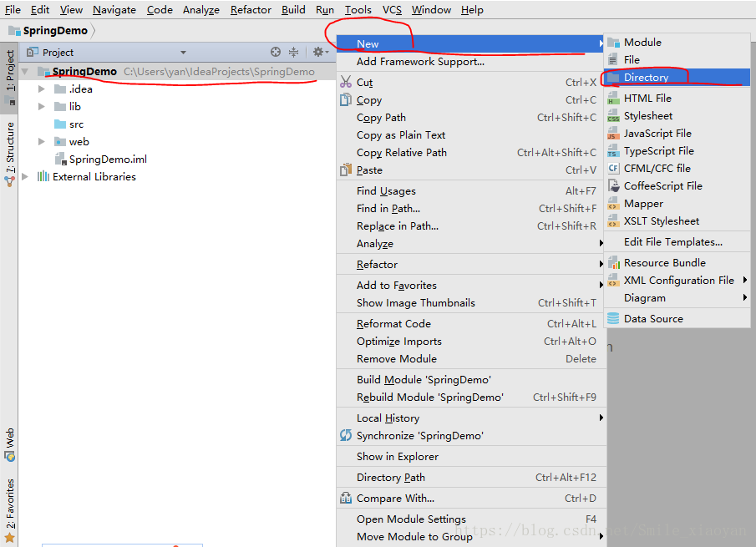Select Directory Path option
The width and height of the screenshot is (756, 547).
[x=471, y=477]
